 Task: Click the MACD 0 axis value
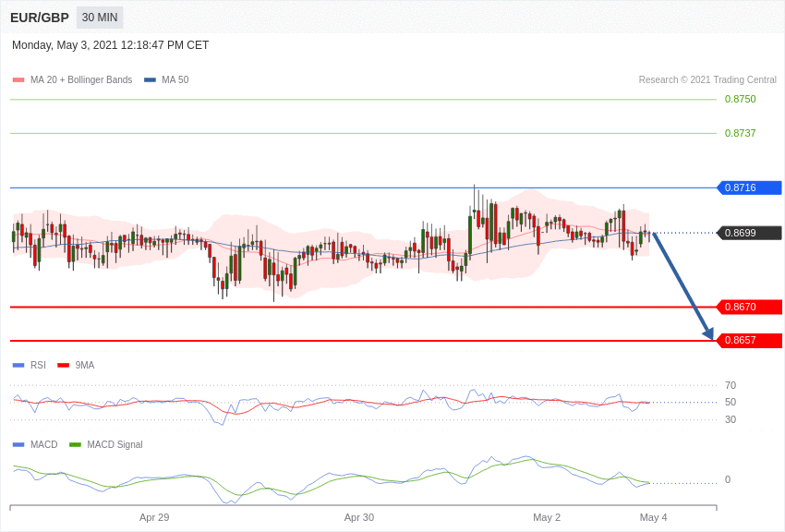pyautogui.click(x=728, y=479)
